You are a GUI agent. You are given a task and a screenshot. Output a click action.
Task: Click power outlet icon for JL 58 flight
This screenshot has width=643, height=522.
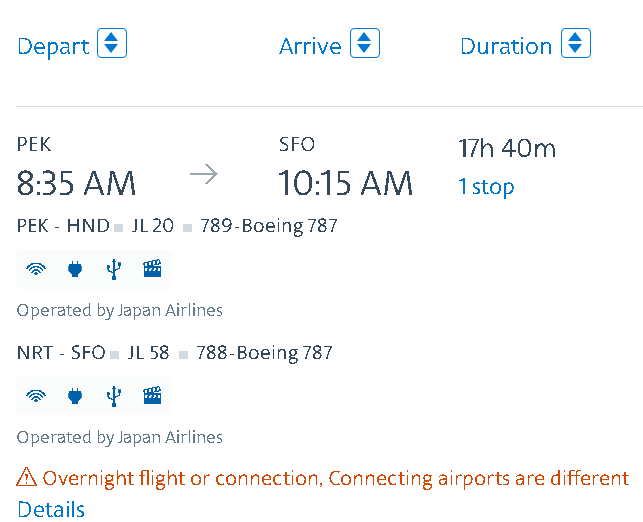click(x=74, y=395)
